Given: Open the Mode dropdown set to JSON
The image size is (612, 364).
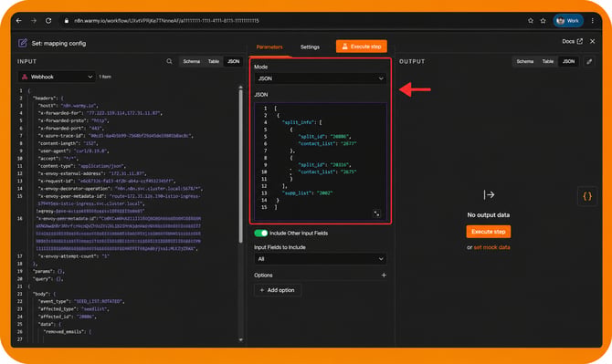Looking at the screenshot, I should (x=320, y=78).
